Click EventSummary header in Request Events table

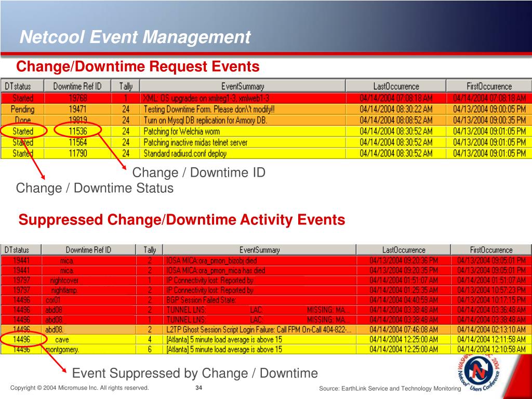coord(243,86)
